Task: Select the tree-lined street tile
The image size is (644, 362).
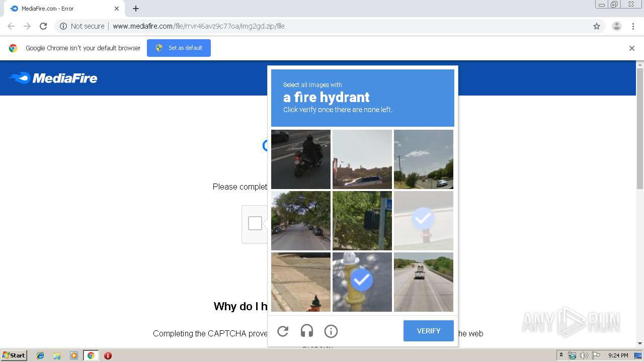Action: [x=301, y=221]
